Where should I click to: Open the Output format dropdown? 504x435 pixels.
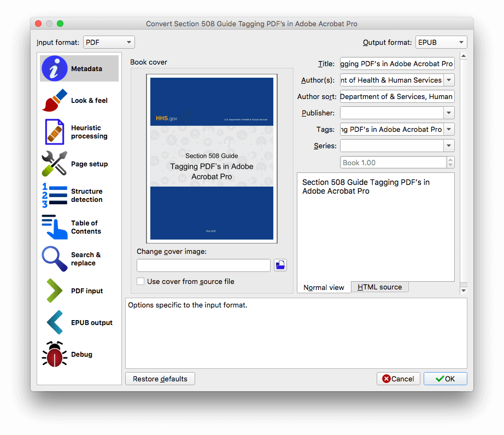tap(441, 42)
